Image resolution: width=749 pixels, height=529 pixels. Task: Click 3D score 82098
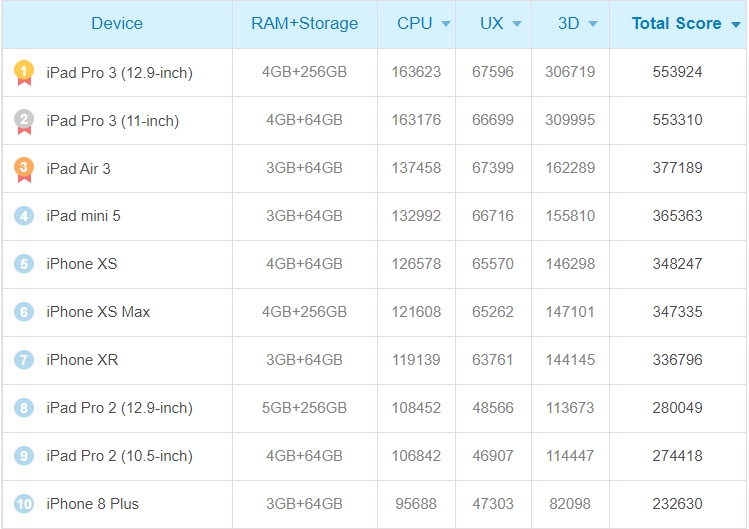570,504
